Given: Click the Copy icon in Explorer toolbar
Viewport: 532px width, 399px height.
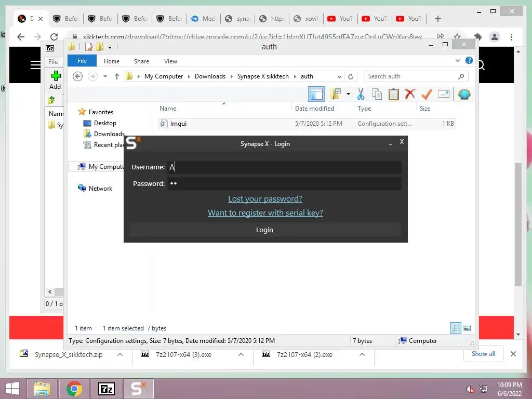Looking at the screenshot, I should 377,94.
